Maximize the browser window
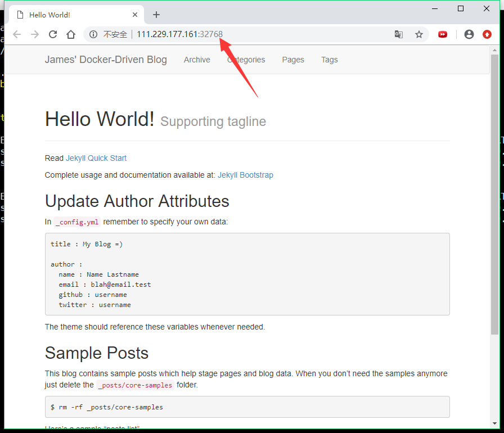Screen dimensions: 504x433 coord(461,8)
